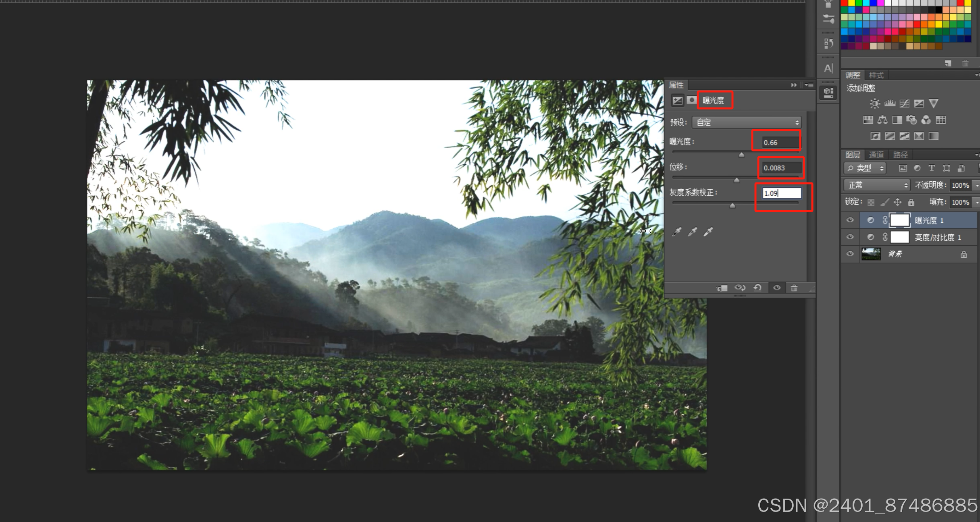The image size is (980, 522).
Task: Reset the adjustment to its defaults
Action: tap(757, 288)
